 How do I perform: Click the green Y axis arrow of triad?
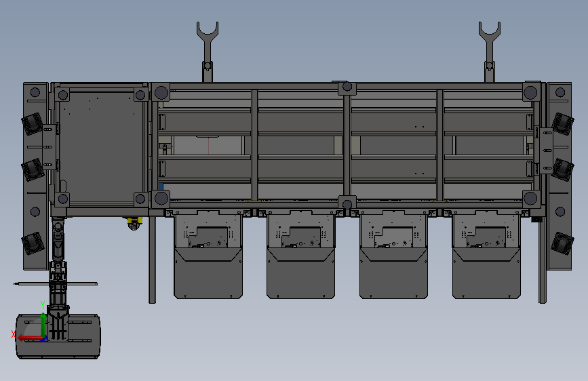(43, 324)
